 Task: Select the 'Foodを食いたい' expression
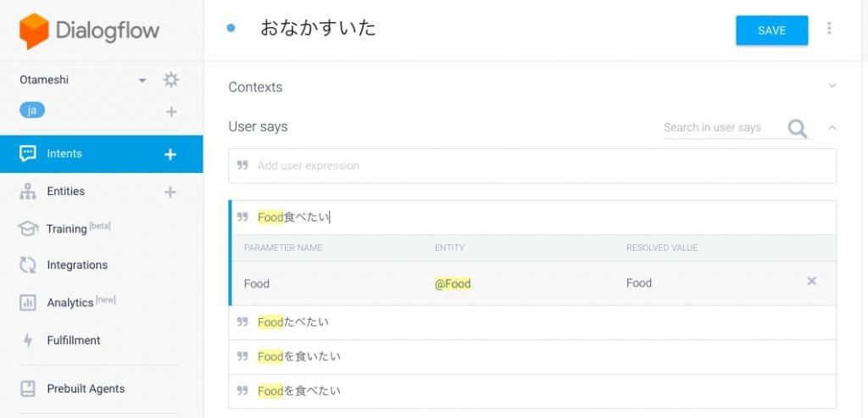(532, 357)
